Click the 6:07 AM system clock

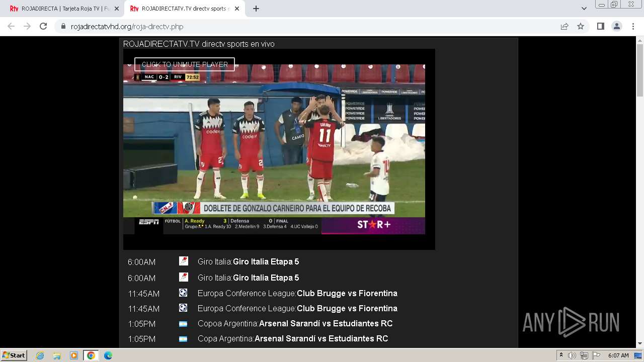point(618,355)
